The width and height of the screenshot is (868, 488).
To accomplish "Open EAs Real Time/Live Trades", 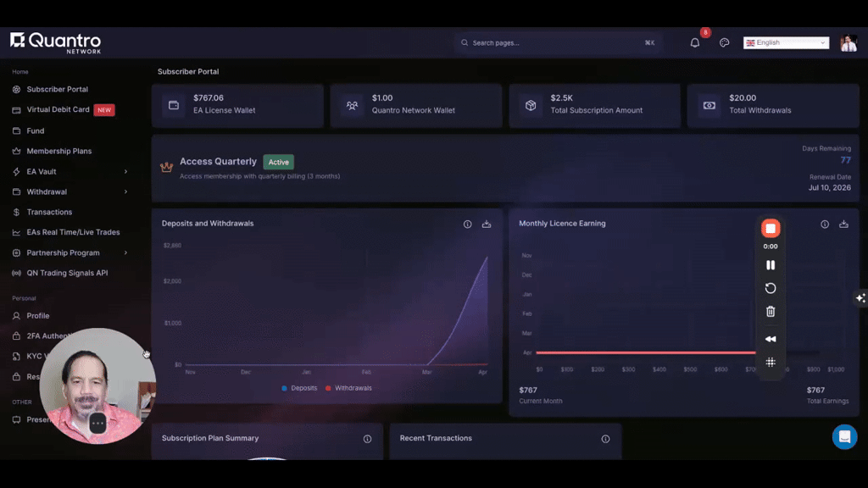I will click(73, 232).
